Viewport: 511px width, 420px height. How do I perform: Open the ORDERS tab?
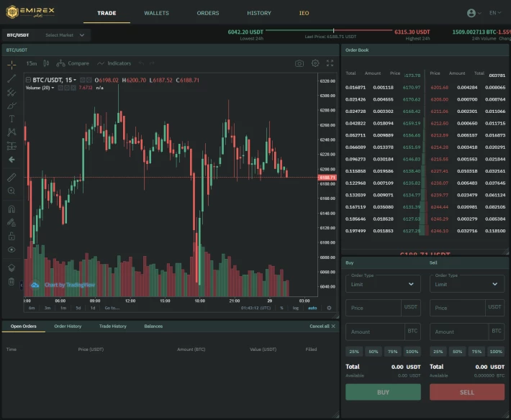point(208,14)
